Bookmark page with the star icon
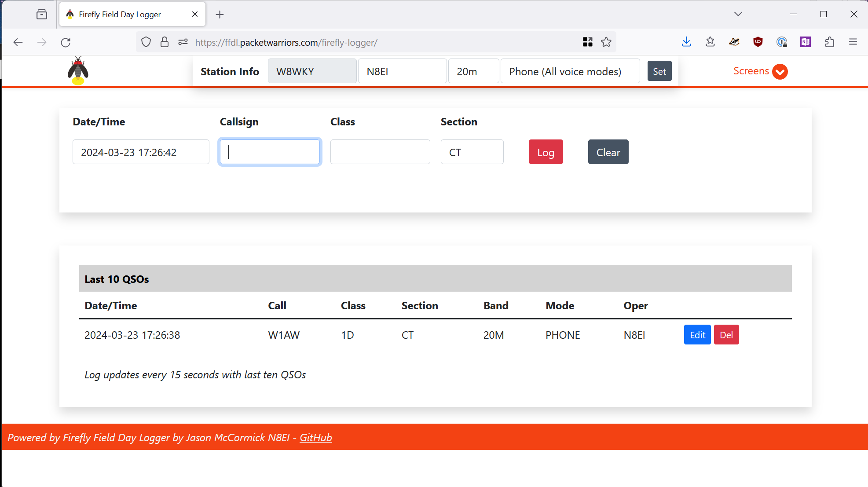Image resolution: width=868 pixels, height=487 pixels. 606,42
